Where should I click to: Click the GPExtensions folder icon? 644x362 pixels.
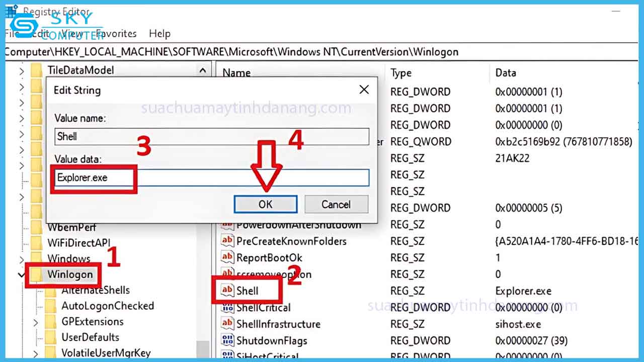coord(50,322)
